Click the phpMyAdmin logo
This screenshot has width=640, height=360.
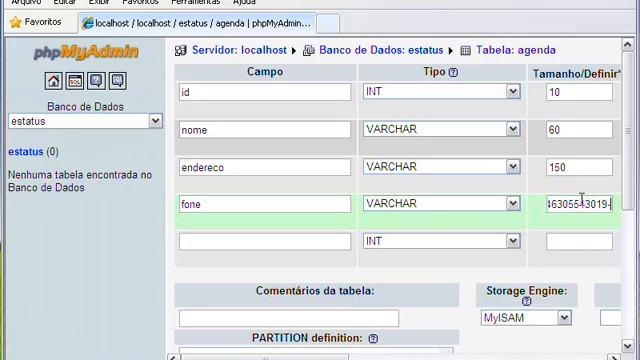tap(86, 52)
